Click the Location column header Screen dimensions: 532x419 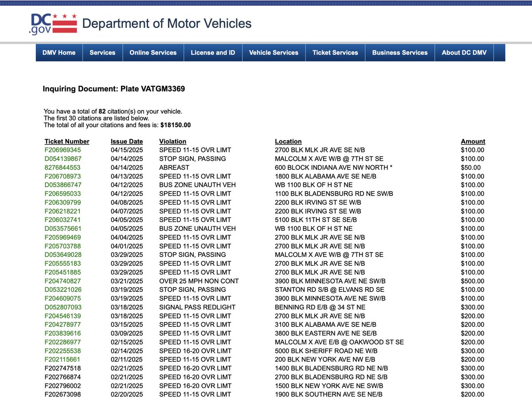[288, 141]
